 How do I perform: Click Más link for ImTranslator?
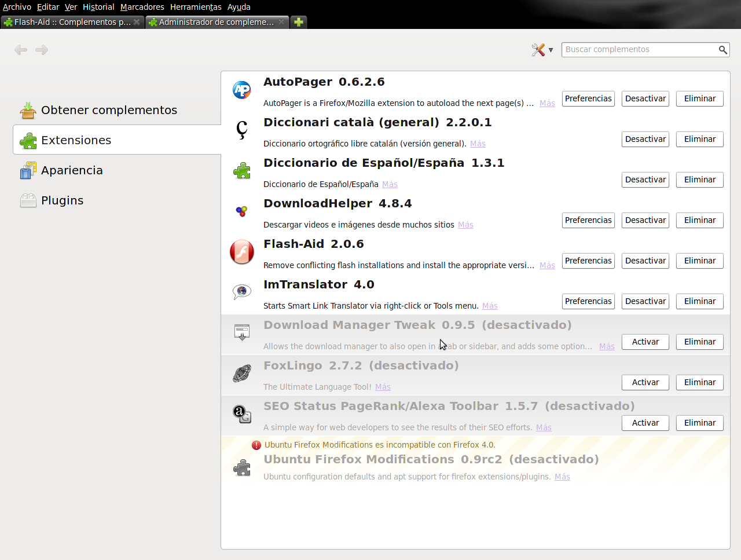click(x=490, y=306)
